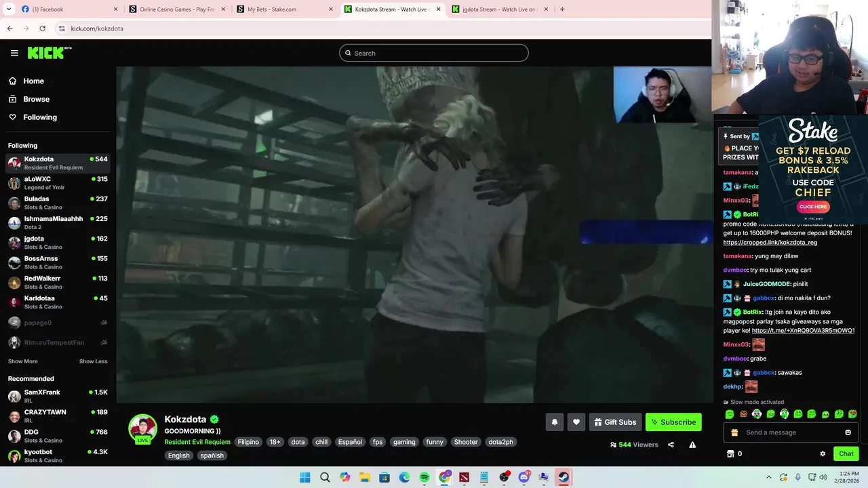Open the Windows Start menu
Screen dimensions: 868x488
tap(305, 477)
